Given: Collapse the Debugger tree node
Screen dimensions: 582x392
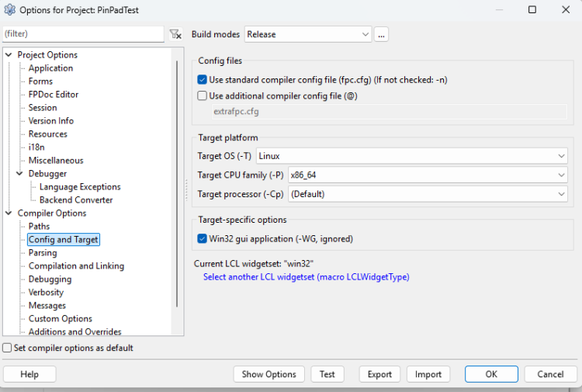Looking at the screenshot, I should [x=19, y=173].
